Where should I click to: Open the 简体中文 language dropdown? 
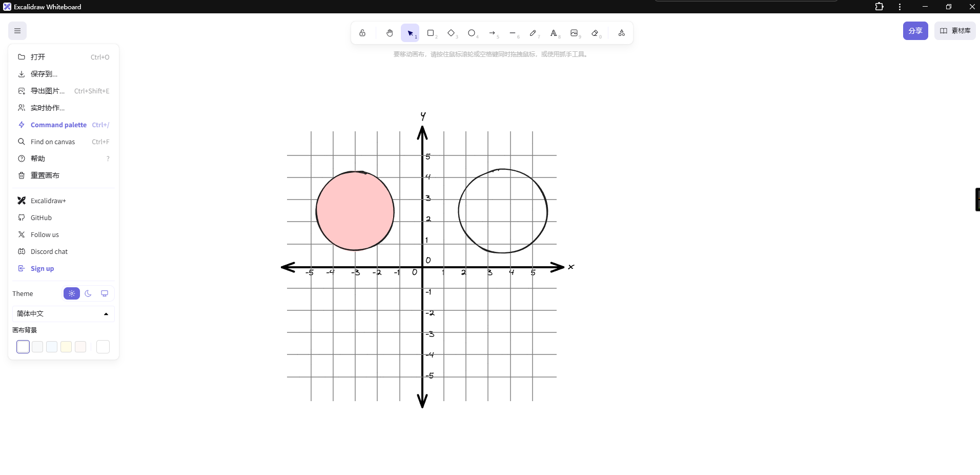tap(63, 313)
